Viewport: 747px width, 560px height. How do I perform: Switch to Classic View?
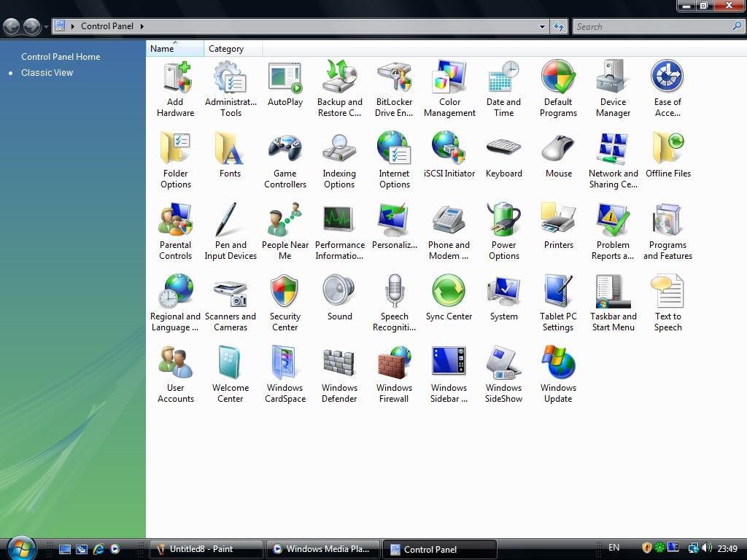47,72
